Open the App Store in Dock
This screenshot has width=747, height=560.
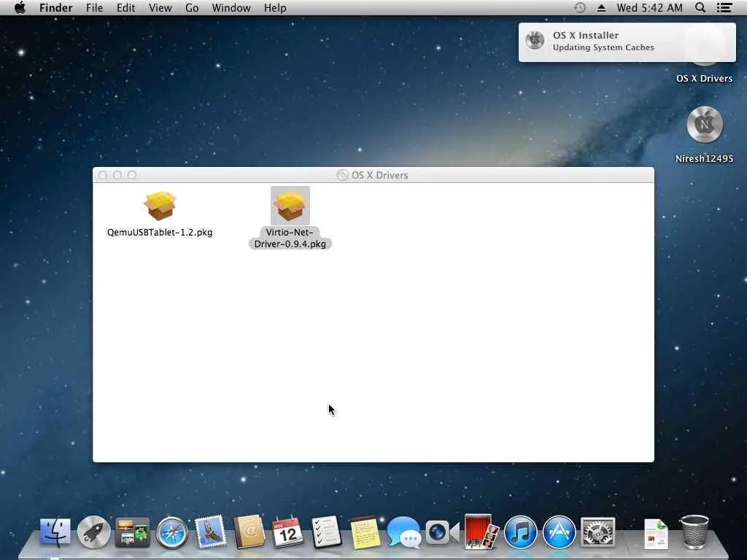(x=560, y=532)
